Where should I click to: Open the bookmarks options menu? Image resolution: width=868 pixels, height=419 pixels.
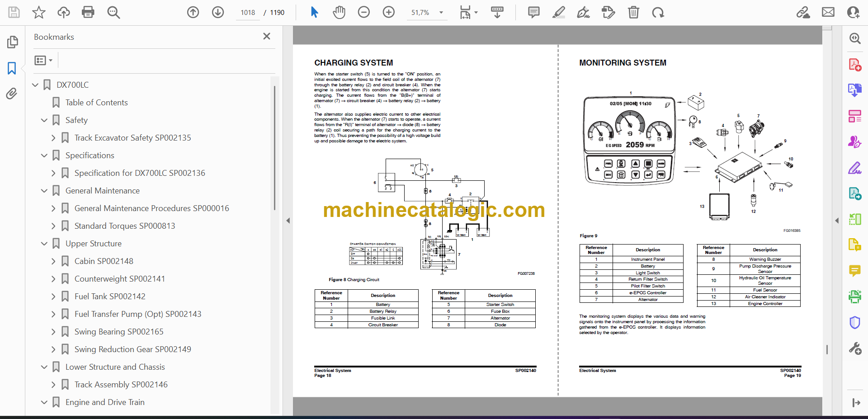pyautogui.click(x=43, y=60)
